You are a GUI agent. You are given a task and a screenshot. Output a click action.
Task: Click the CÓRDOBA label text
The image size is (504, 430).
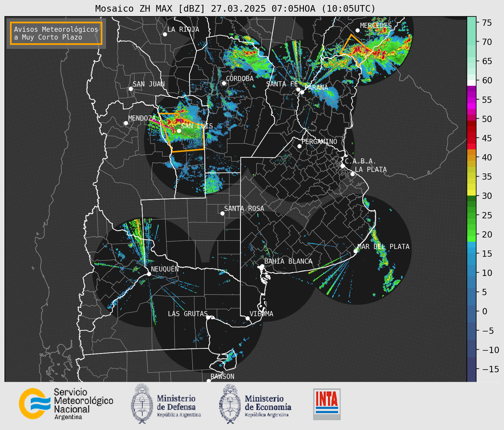point(240,79)
